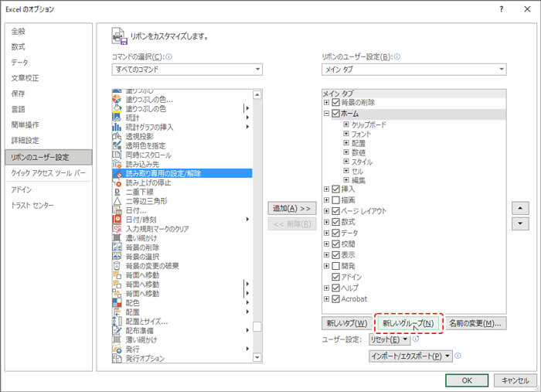
Task: Click the info icon beside コマンドの選択
Action: 169,57
